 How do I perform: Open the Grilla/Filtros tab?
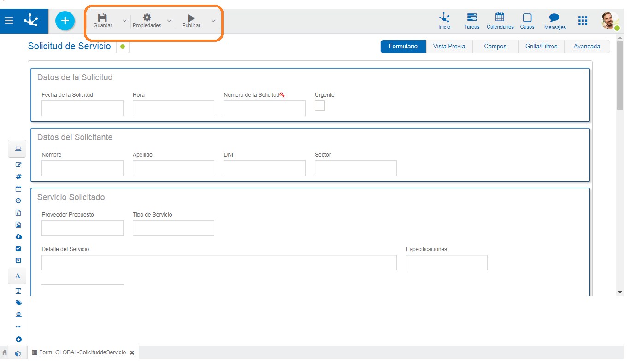coord(542,47)
